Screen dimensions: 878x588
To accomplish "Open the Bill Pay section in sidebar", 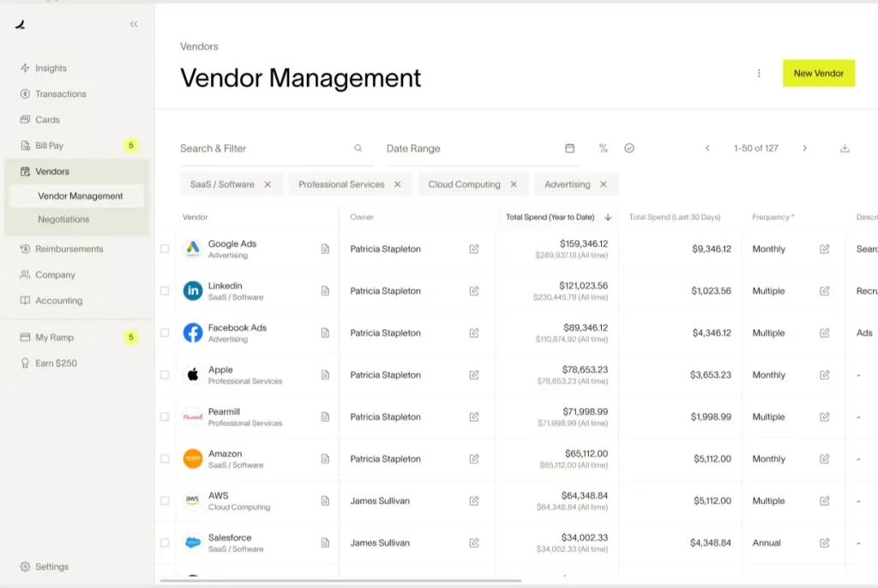I will click(50, 145).
